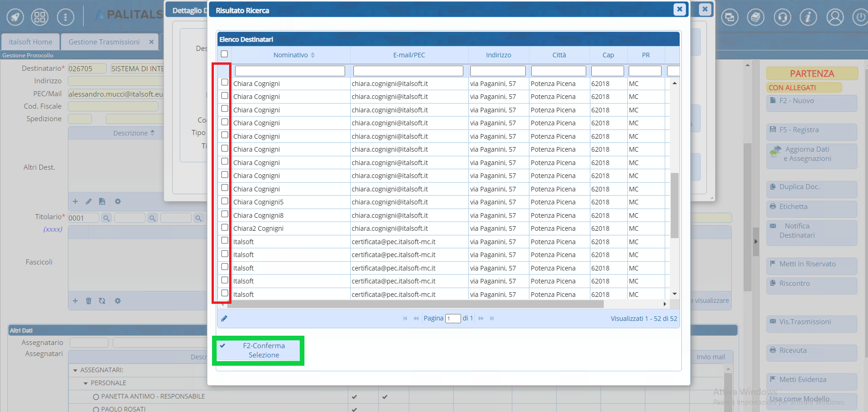Open the user profile icon
The width and height of the screenshot is (868, 412).
[x=835, y=18]
